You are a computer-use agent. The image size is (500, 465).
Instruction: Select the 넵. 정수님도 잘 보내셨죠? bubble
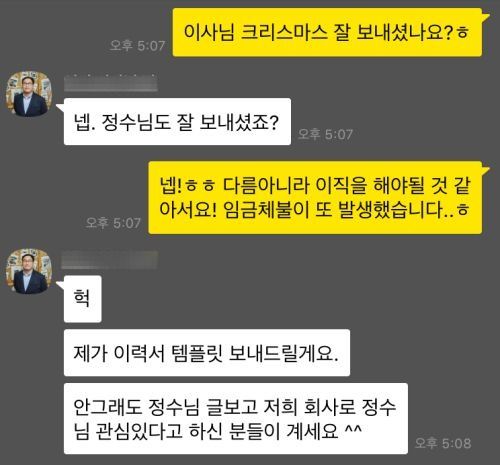177,122
